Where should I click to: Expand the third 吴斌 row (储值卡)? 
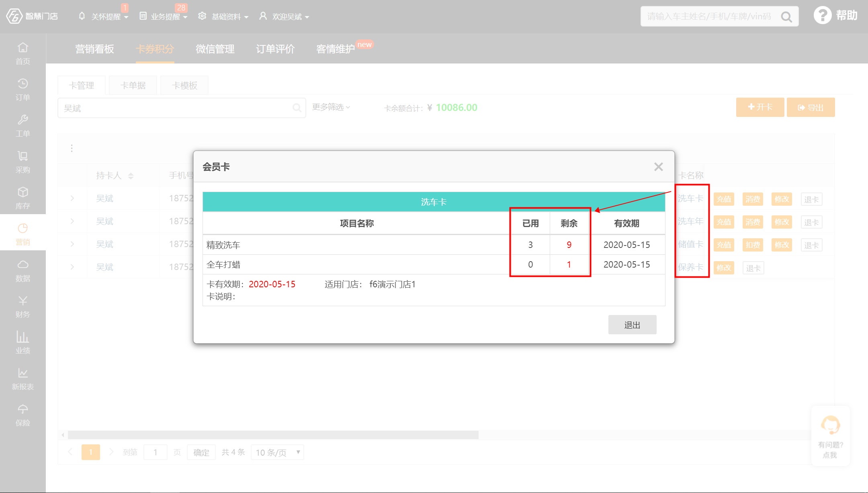(x=72, y=244)
